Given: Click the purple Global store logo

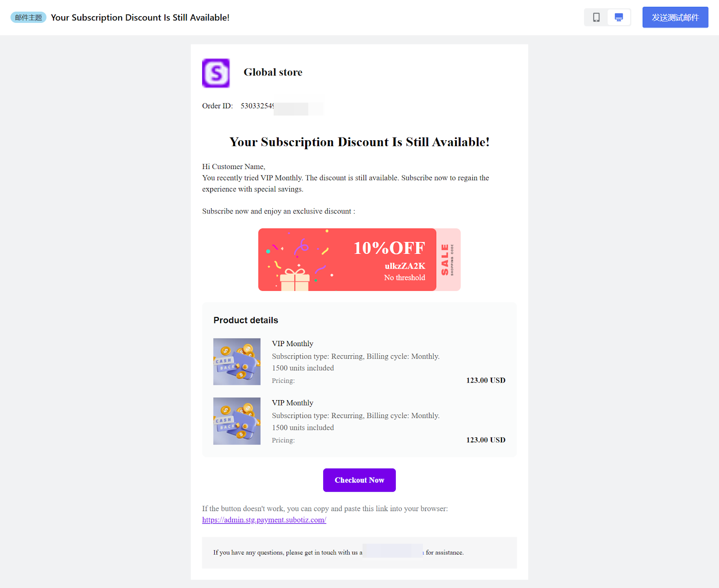Looking at the screenshot, I should 216,73.
